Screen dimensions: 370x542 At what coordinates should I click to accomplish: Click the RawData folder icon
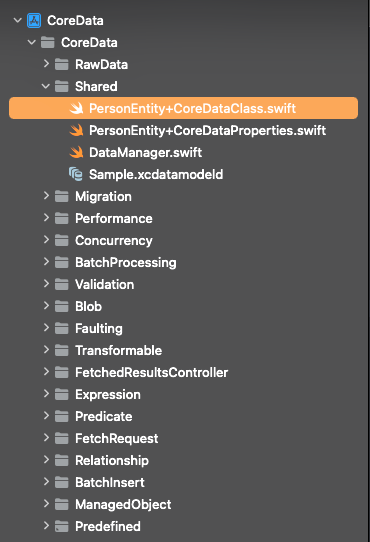(x=62, y=64)
